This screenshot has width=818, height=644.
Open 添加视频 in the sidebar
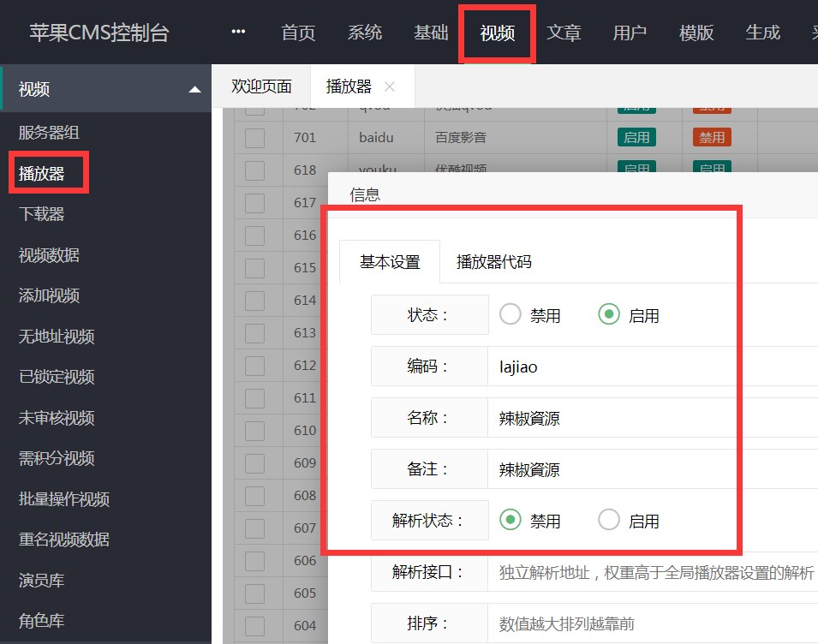tap(49, 295)
